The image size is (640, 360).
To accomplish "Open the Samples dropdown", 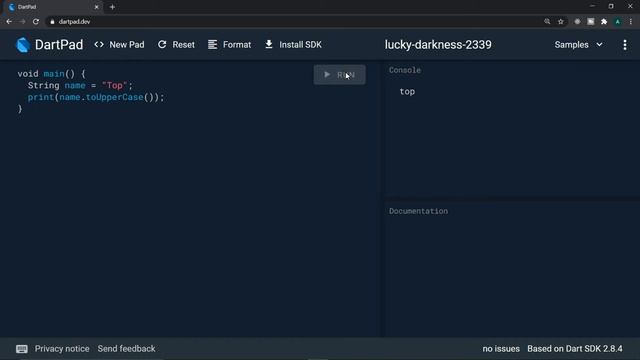I will click(x=578, y=45).
